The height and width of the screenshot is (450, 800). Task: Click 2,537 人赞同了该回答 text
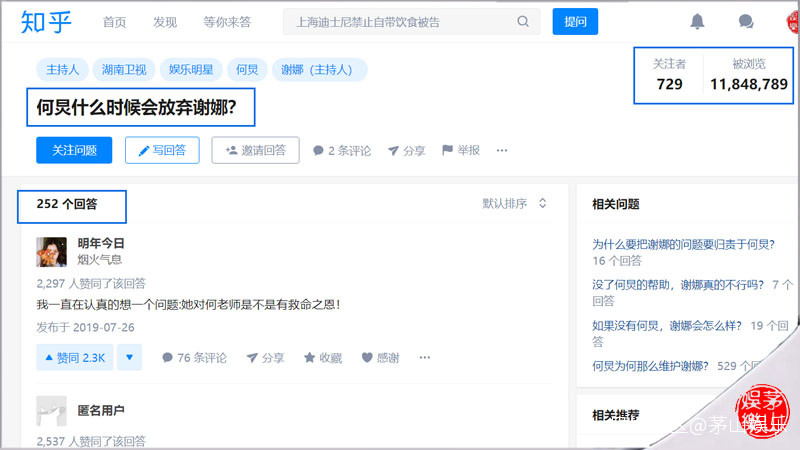[91, 441]
